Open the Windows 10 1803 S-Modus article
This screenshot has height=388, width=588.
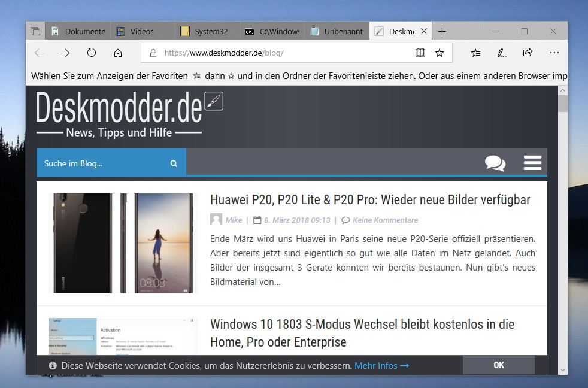click(362, 333)
